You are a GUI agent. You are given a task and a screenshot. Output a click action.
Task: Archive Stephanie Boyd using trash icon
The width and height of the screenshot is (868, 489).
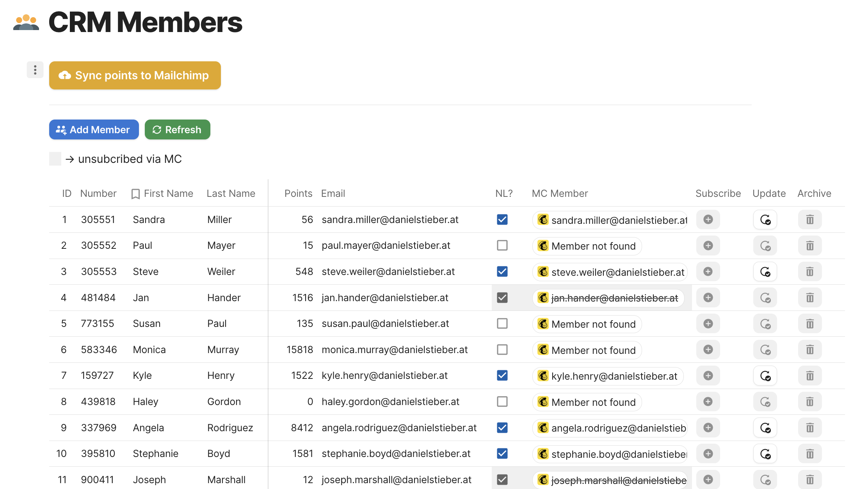pyautogui.click(x=810, y=454)
